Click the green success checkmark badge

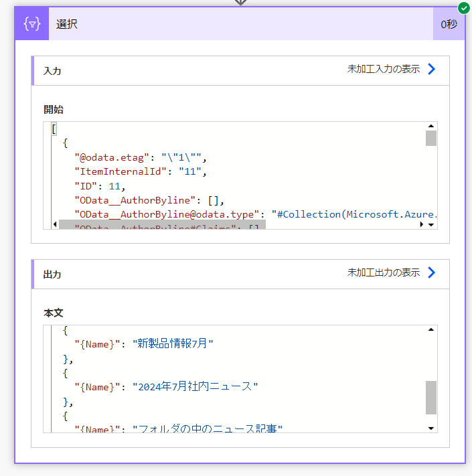[463, 8]
